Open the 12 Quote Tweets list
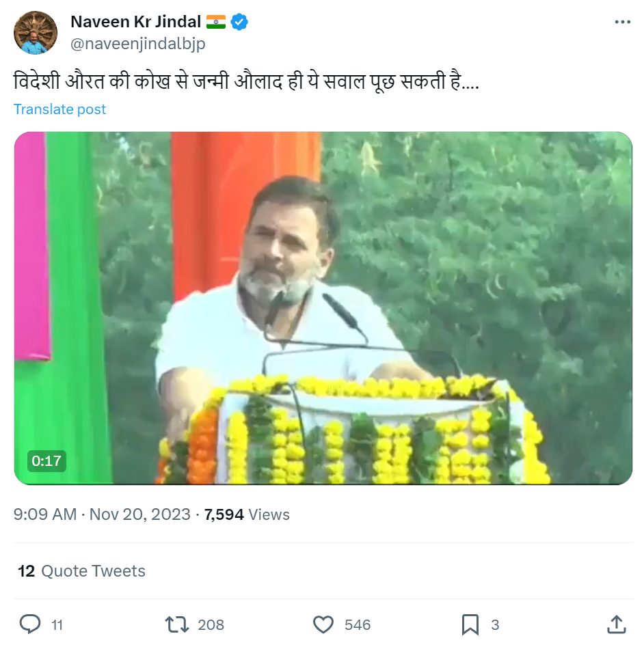644x649 pixels. click(x=81, y=570)
